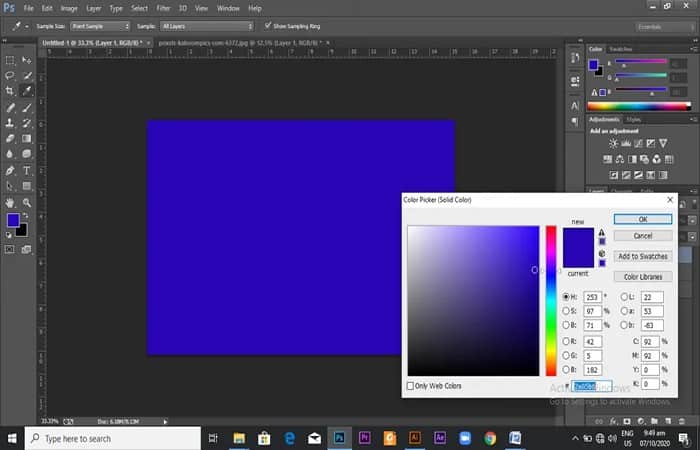The image size is (700, 450).
Task: Open the Layer menu
Action: [x=93, y=8]
